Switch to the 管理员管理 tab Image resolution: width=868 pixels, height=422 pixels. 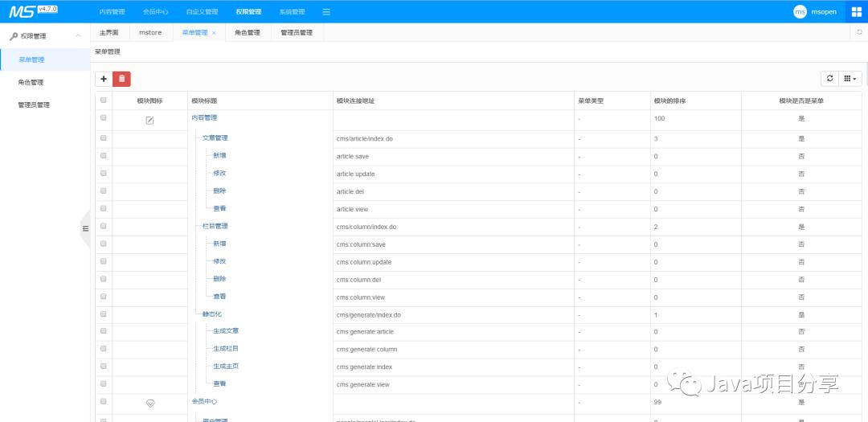point(297,33)
